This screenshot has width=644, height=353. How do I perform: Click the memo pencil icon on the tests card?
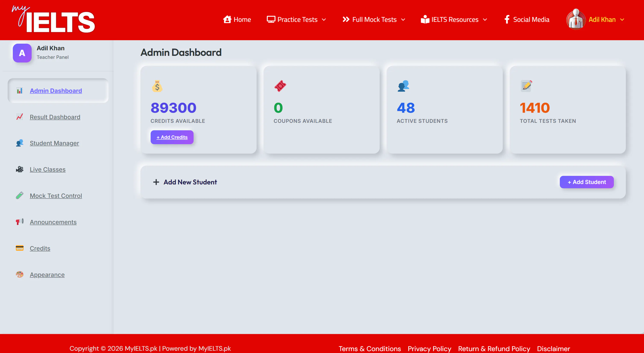tap(526, 86)
